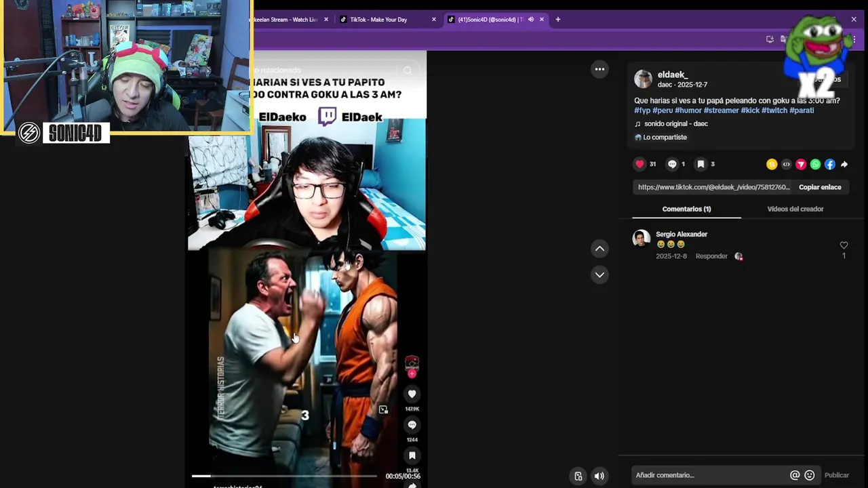Open the #humor hashtag
Image resolution: width=868 pixels, height=488 pixels.
pyautogui.click(x=688, y=110)
